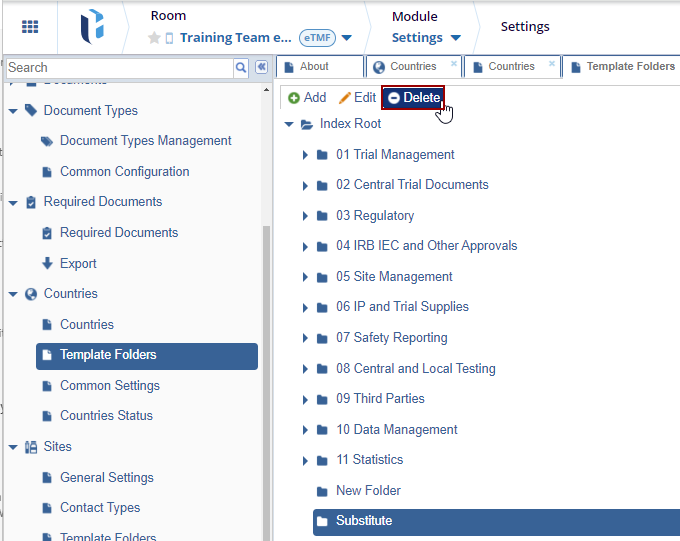The image size is (680, 541).
Task: Open the apps grid launcher icon
Action: point(30,27)
